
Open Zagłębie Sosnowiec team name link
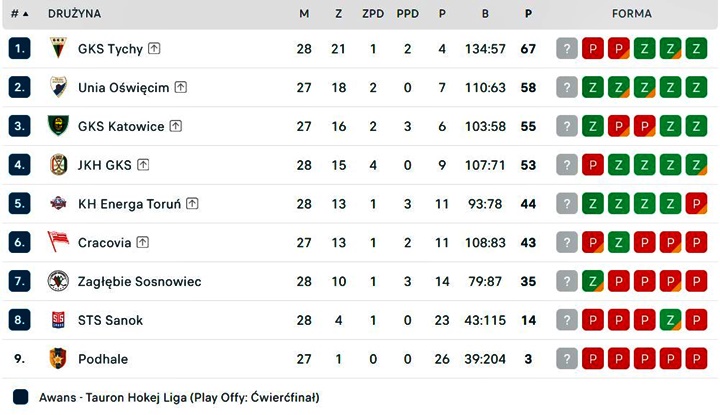tap(139, 281)
